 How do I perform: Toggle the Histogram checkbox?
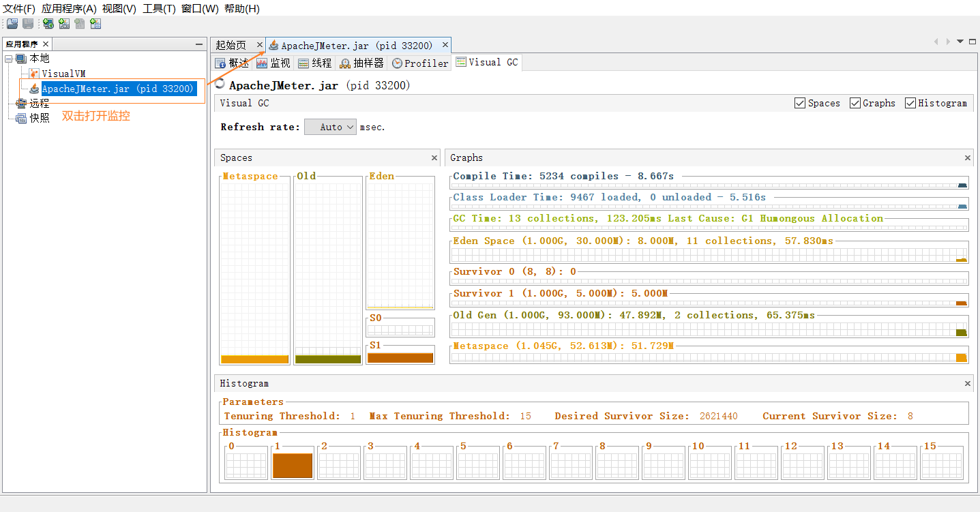[910, 103]
